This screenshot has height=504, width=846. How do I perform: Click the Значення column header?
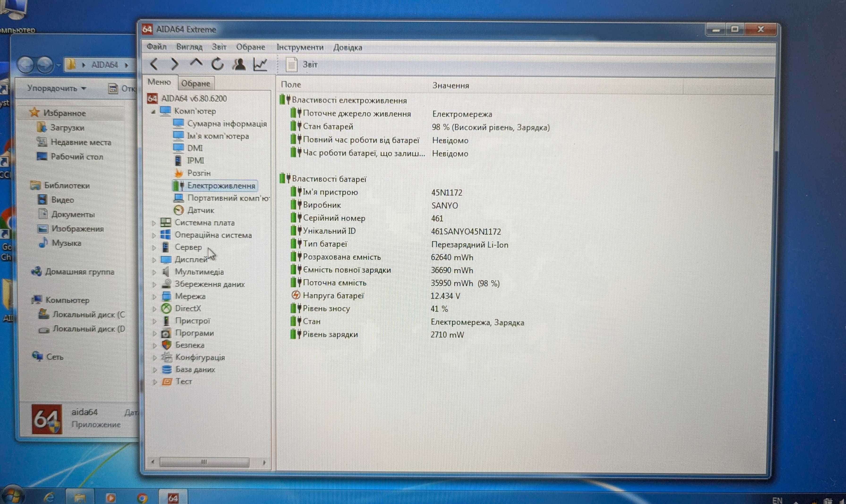pyautogui.click(x=451, y=86)
